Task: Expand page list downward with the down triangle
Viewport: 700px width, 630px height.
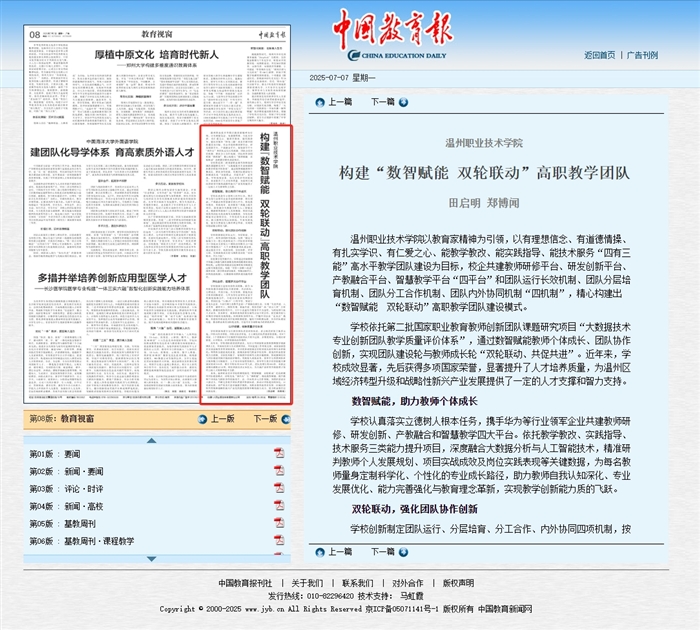Action: click(151, 559)
